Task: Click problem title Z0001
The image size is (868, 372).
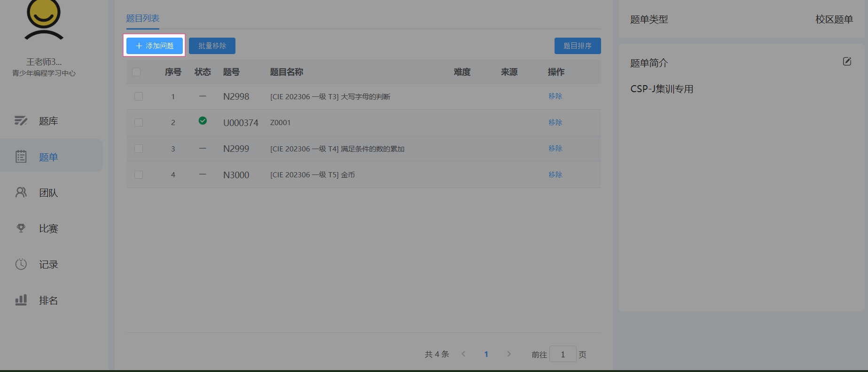Action: tap(281, 122)
